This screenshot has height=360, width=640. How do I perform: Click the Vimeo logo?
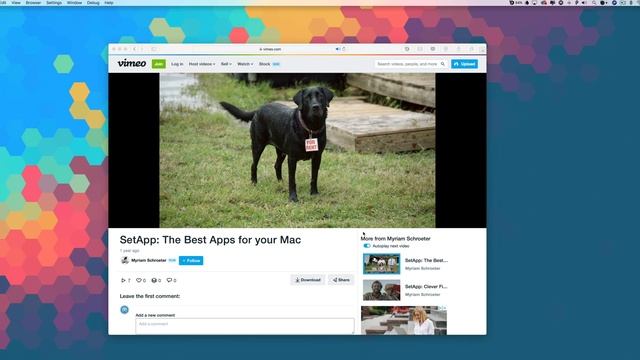[132, 63]
